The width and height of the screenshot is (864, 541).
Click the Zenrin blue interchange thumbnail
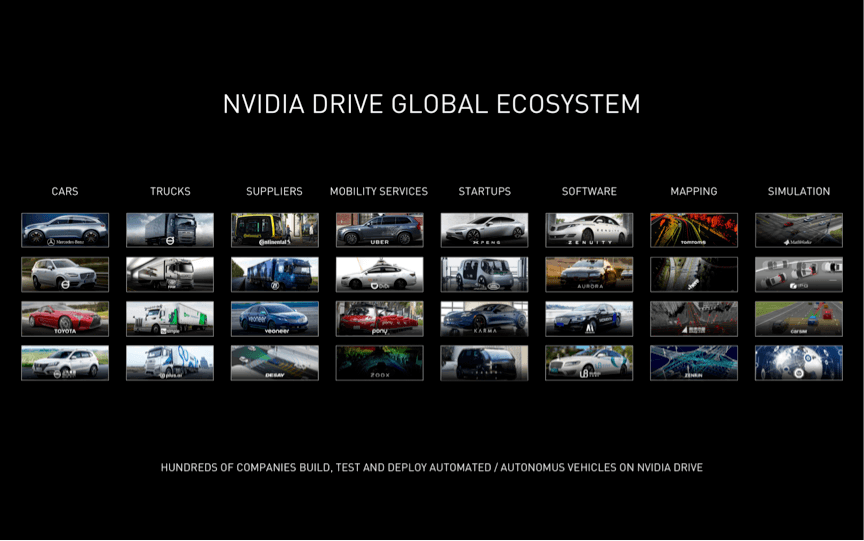(x=694, y=363)
